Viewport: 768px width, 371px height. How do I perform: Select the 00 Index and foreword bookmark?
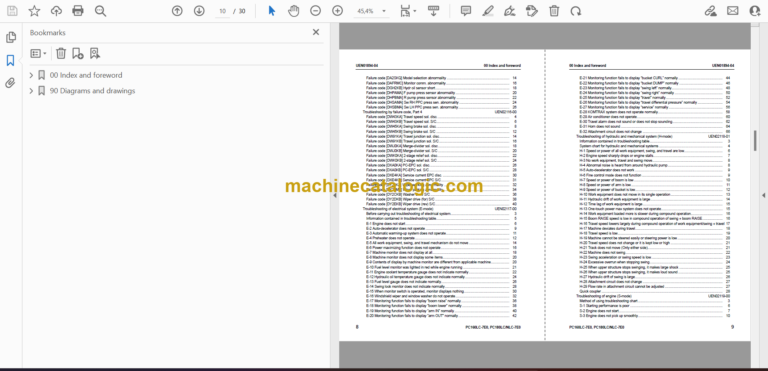coord(86,75)
